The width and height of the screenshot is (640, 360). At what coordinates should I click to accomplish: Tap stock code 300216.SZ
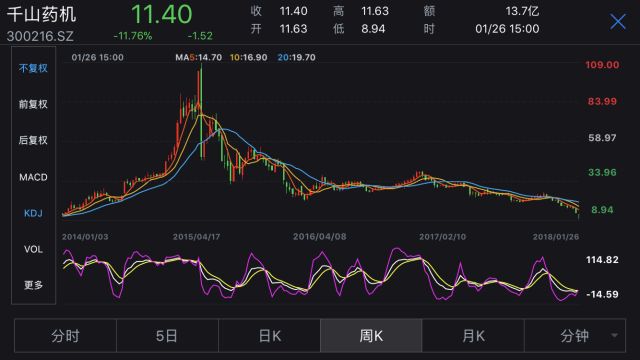(x=40, y=36)
